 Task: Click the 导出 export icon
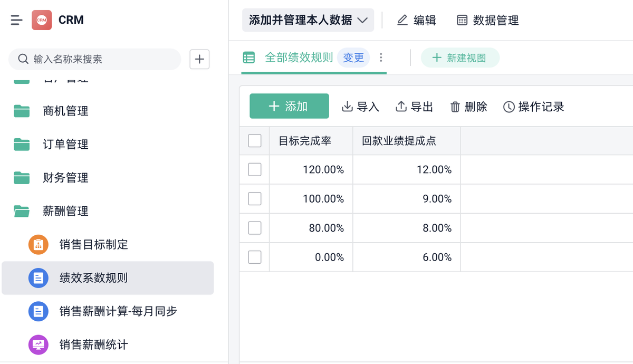pyautogui.click(x=401, y=107)
